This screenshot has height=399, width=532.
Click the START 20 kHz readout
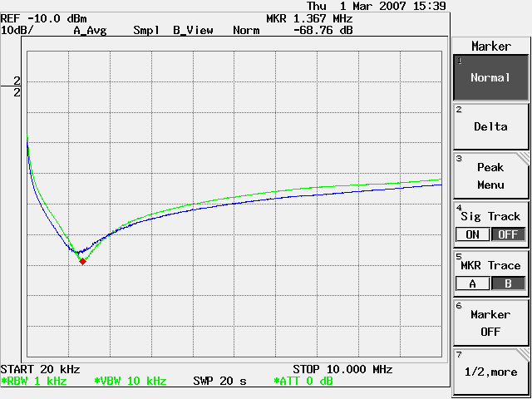pos(41,369)
